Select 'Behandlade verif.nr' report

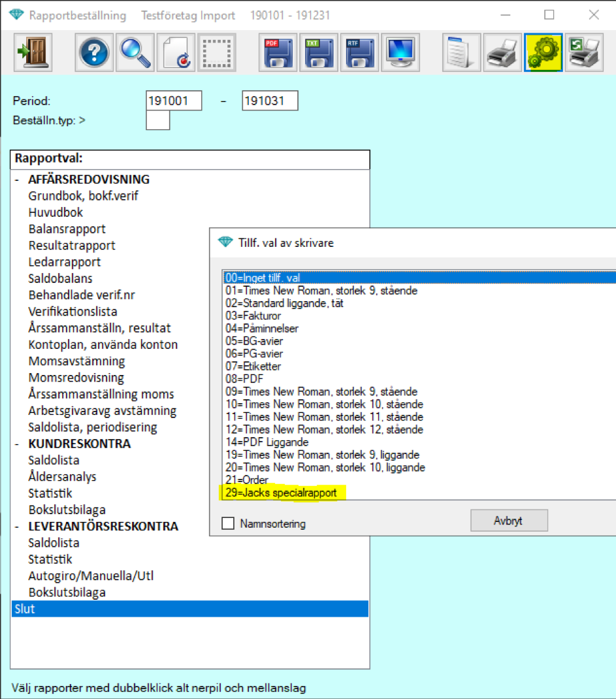(x=82, y=295)
